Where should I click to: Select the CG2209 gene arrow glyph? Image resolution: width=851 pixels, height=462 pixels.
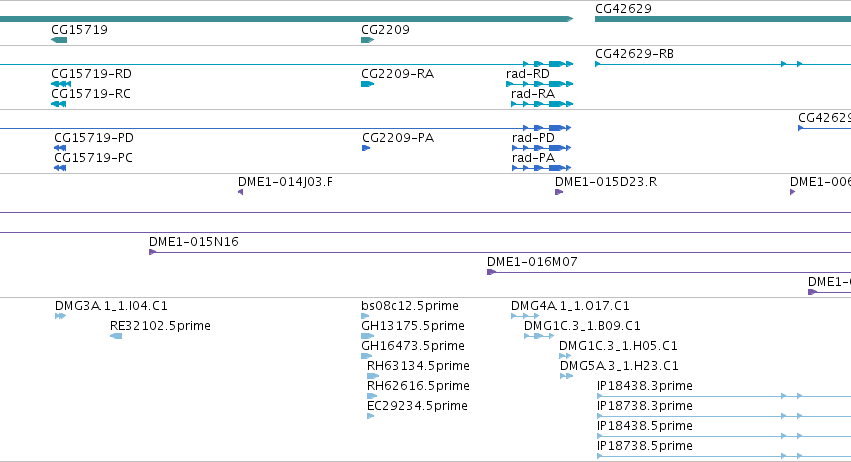pyautogui.click(x=367, y=40)
